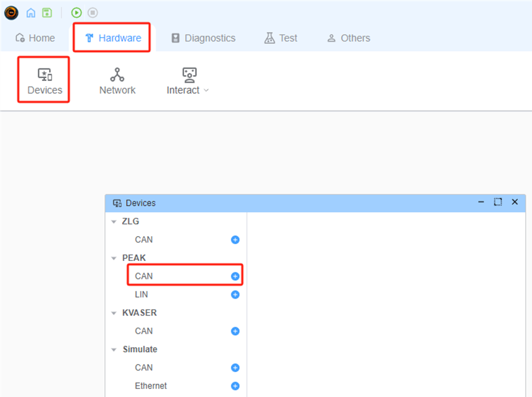The height and width of the screenshot is (397, 532).
Task: Switch to the Diagnostics tab
Action: pyautogui.click(x=203, y=38)
